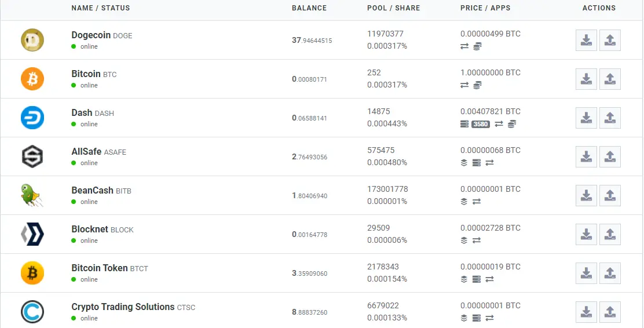Click the AllSafe staking layers icon

point(464,163)
